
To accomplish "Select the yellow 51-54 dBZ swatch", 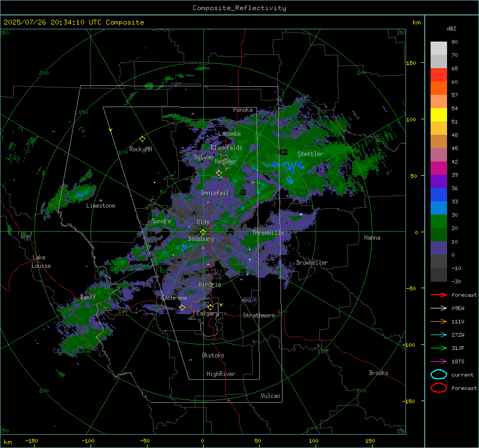I will click(x=439, y=115).
